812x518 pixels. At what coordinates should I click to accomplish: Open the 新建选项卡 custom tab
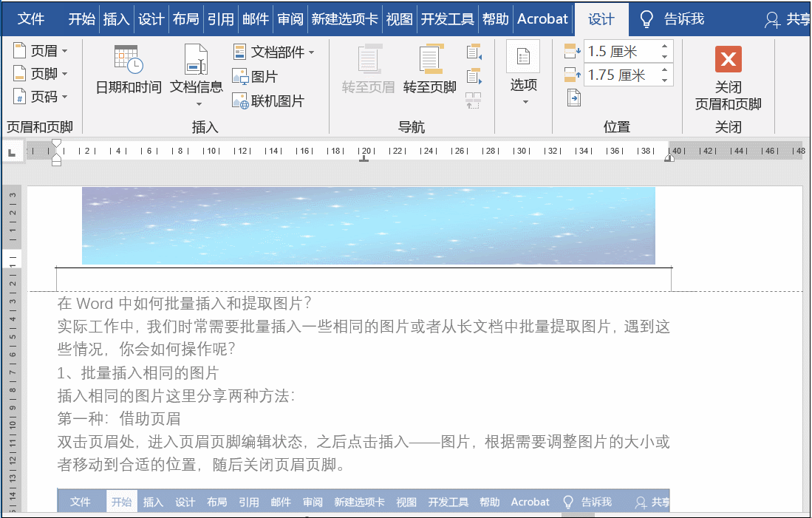click(345, 19)
